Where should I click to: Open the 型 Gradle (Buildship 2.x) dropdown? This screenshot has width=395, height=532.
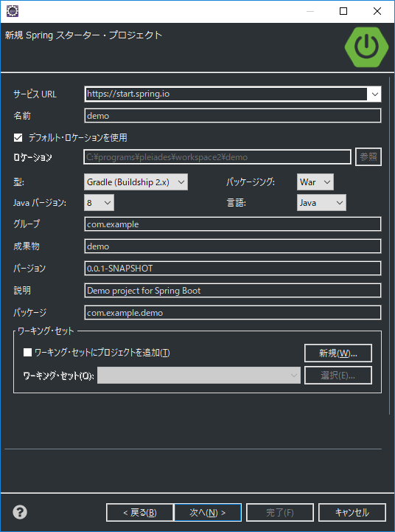[x=136, y=182]
